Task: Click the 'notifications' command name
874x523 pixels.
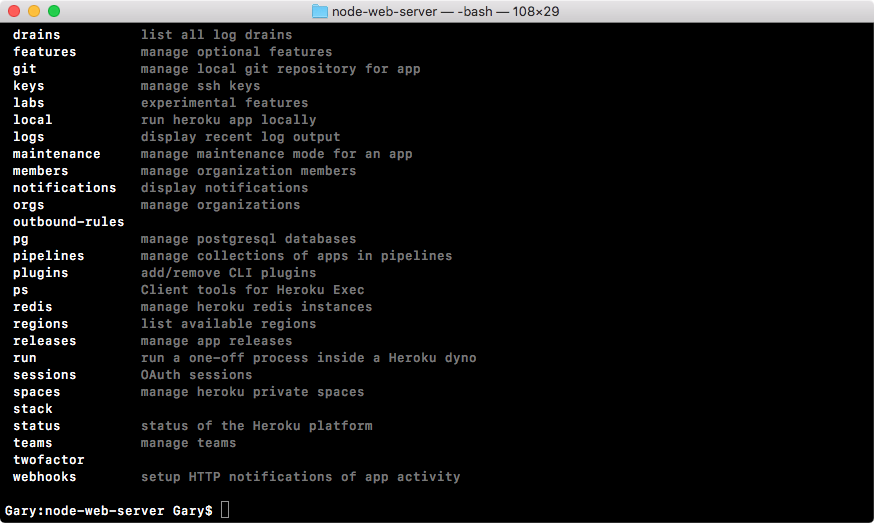Action: (x=65, y=188)
